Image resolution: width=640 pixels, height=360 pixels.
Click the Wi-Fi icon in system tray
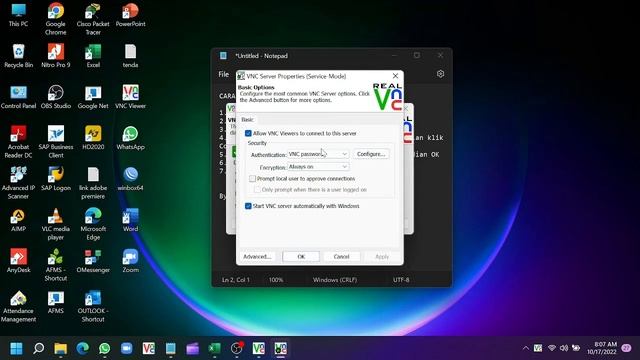click(551, 348)
